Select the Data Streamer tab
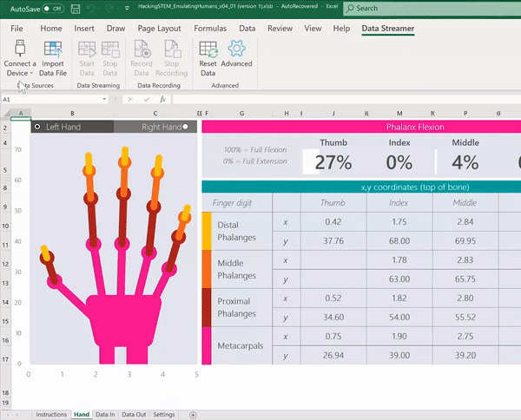Image resolution: width=521 pixels, height=420 pixels. coord(388,29)
